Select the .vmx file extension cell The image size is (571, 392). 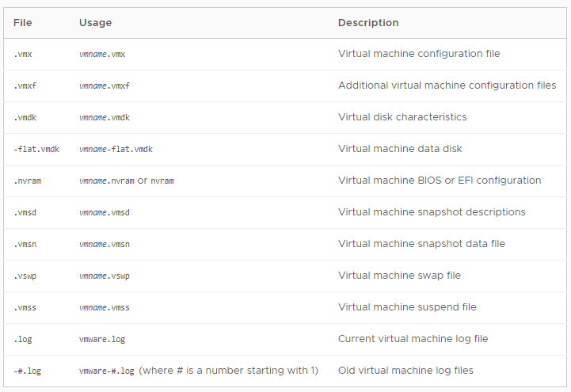(x=23, y=54)
